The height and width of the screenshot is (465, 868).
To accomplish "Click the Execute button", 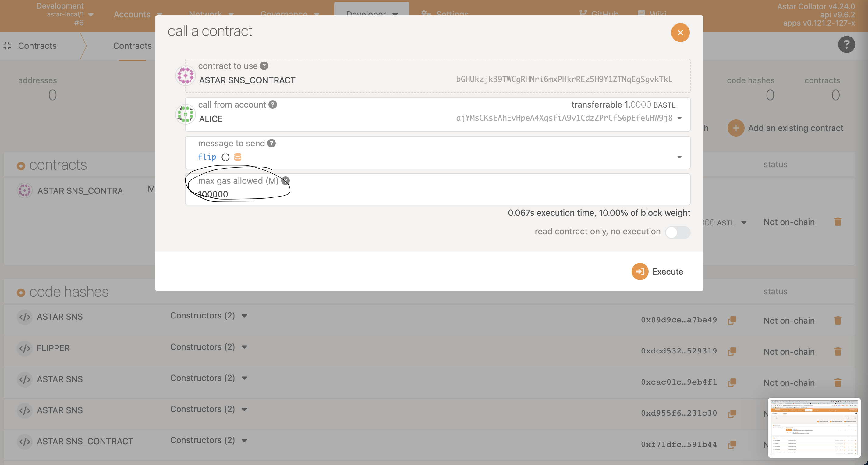I will click(657, 272).
